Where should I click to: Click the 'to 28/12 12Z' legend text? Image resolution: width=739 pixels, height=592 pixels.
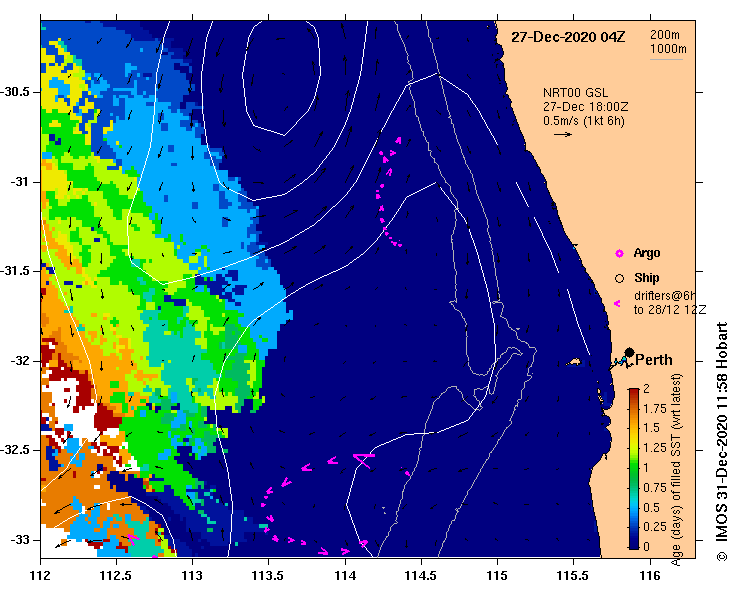coord(670,310)
